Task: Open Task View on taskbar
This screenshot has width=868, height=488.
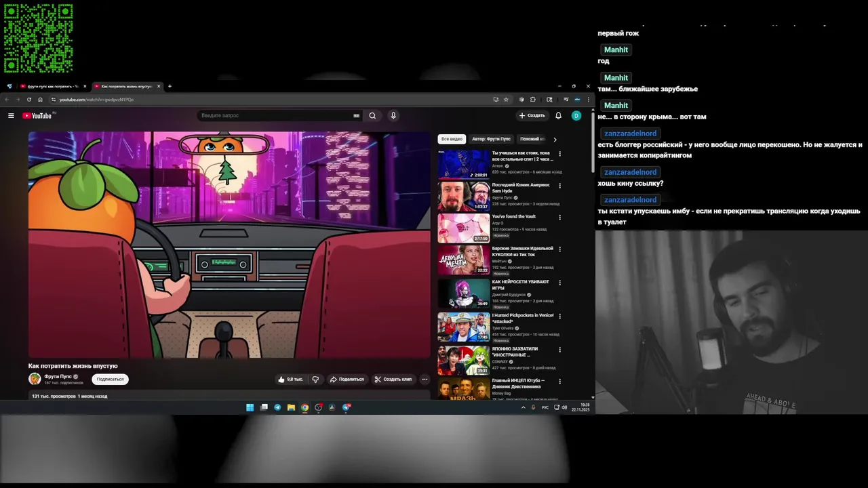Action: point(264,407)
